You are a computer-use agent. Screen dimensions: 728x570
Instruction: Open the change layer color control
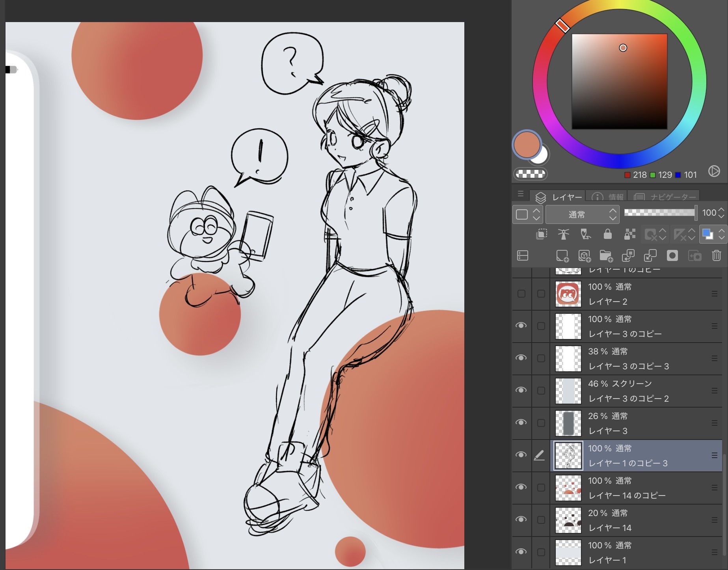707,234
